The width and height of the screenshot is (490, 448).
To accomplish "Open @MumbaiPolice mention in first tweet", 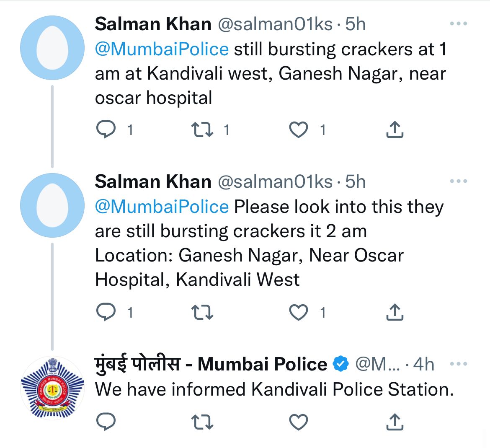I will pyautogui.click(x=162, y=49).
